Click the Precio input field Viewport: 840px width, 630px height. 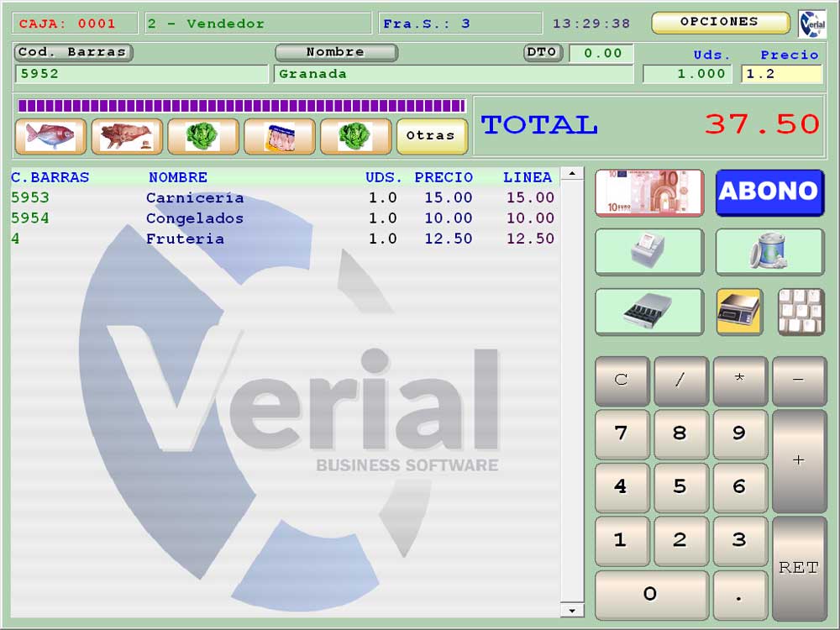[781, 74]
